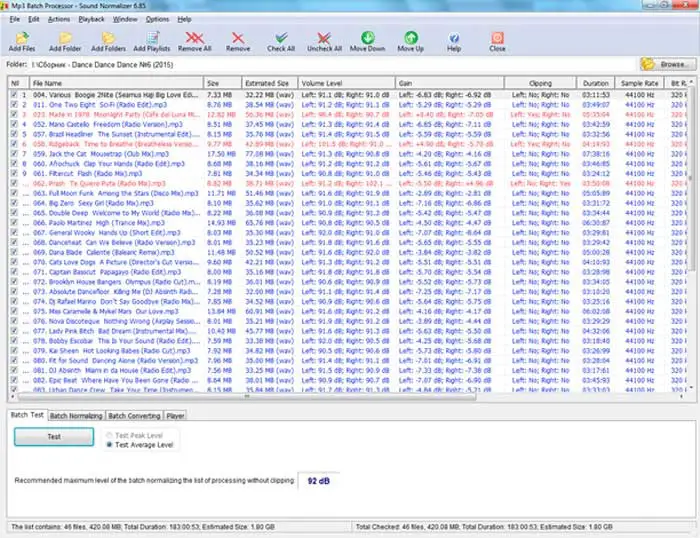Click the horizontal scrollbar of file list
The height and width of the screenshot is (538, 700).
(x=247, y=396)
